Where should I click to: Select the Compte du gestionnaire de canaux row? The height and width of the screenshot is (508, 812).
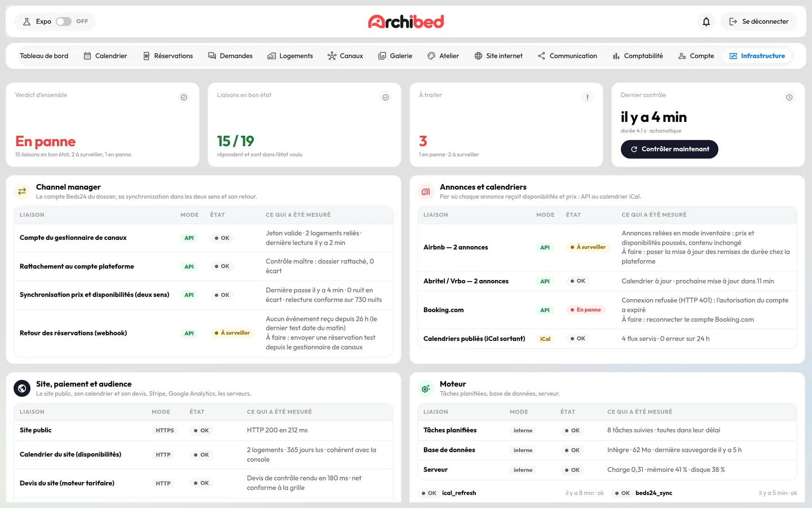point(204,238)
